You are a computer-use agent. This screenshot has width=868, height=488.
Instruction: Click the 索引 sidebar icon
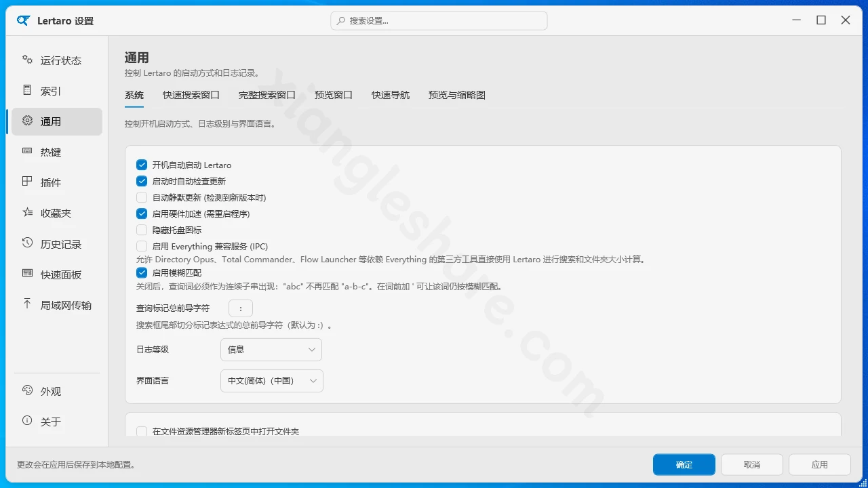tap(27, 90)
